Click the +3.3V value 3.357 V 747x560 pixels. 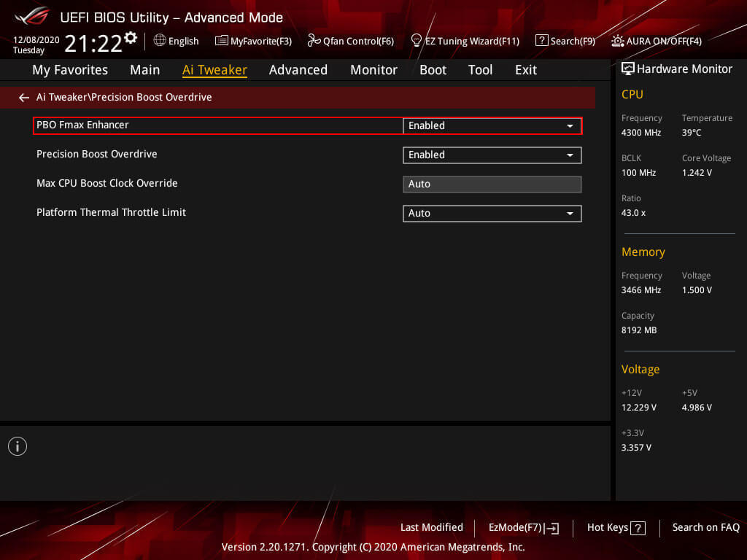click(x=636, y=448)
